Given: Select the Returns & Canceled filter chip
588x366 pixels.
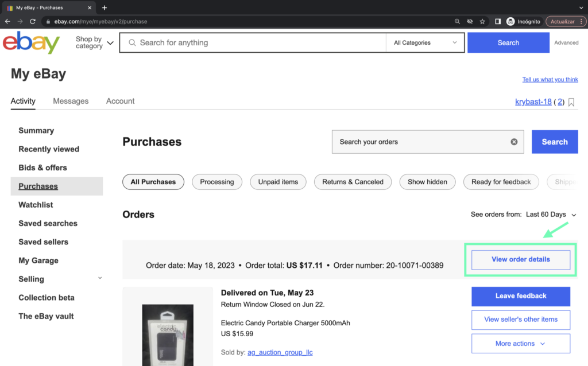Looking at the screenshot, I should [x=353, y=182].
